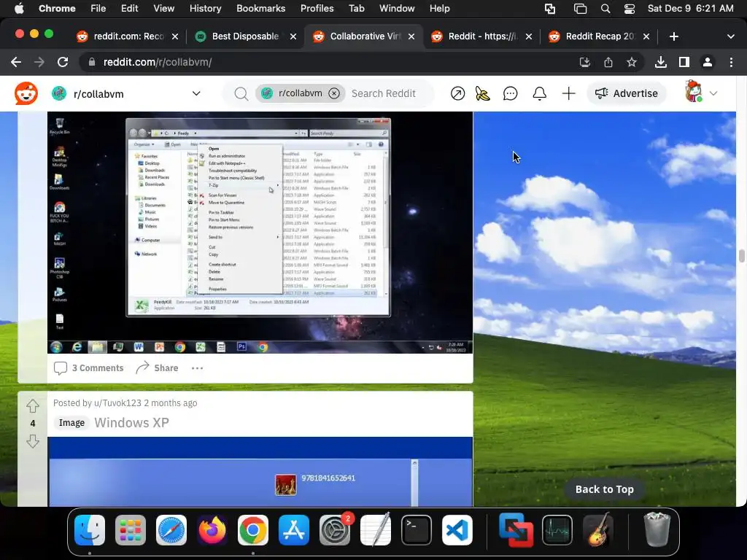747x560 pixels.
Task: Toggle Chrome side panel
Action: (x=684, y=62)
